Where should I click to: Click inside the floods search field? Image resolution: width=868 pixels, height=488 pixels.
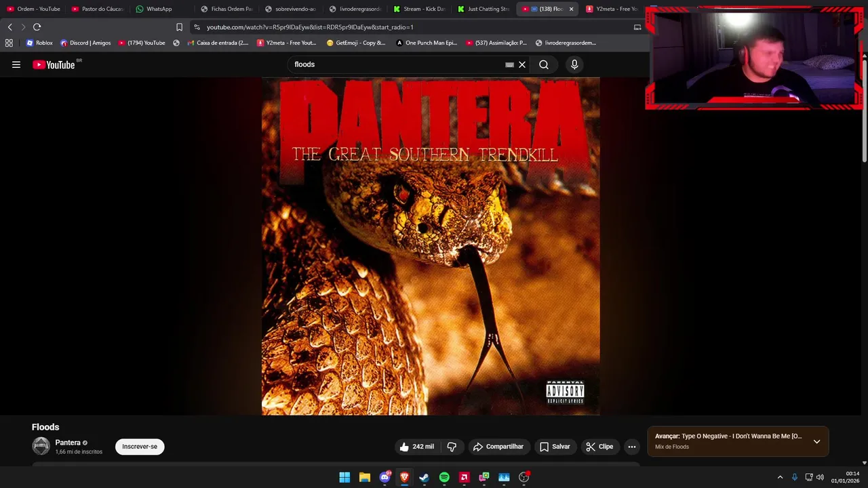pos(397,64)
